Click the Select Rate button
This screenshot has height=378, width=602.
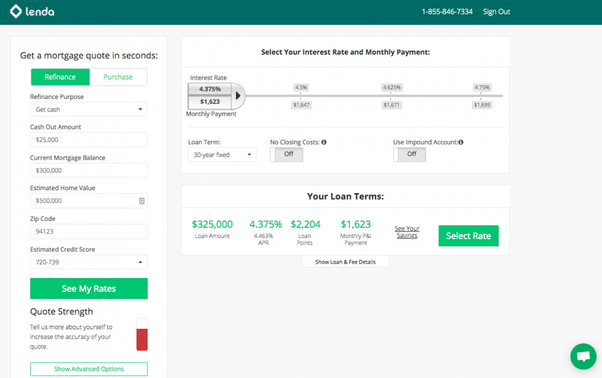coord(468,236)
